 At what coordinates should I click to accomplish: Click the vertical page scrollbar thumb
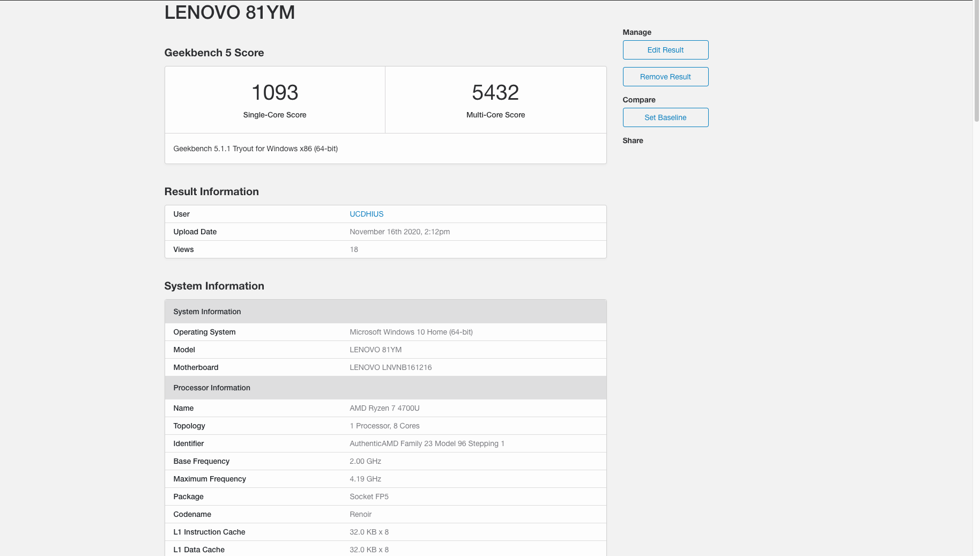pyautogui.click(x=976, y=61)
